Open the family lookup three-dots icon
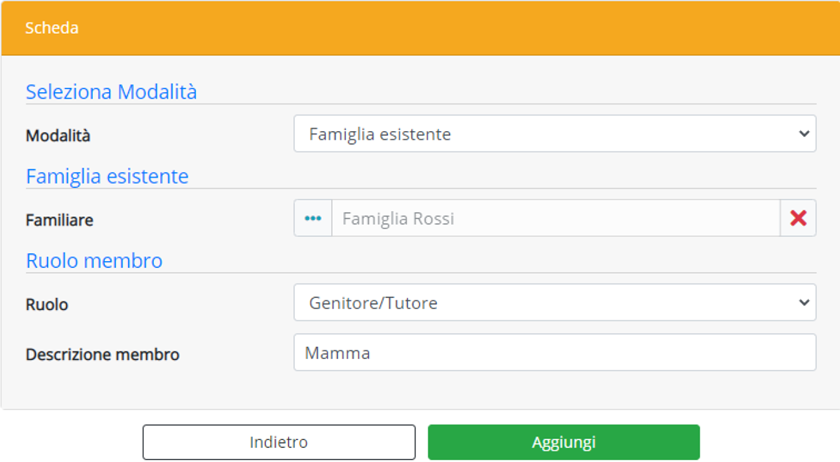 pos(313,218)
